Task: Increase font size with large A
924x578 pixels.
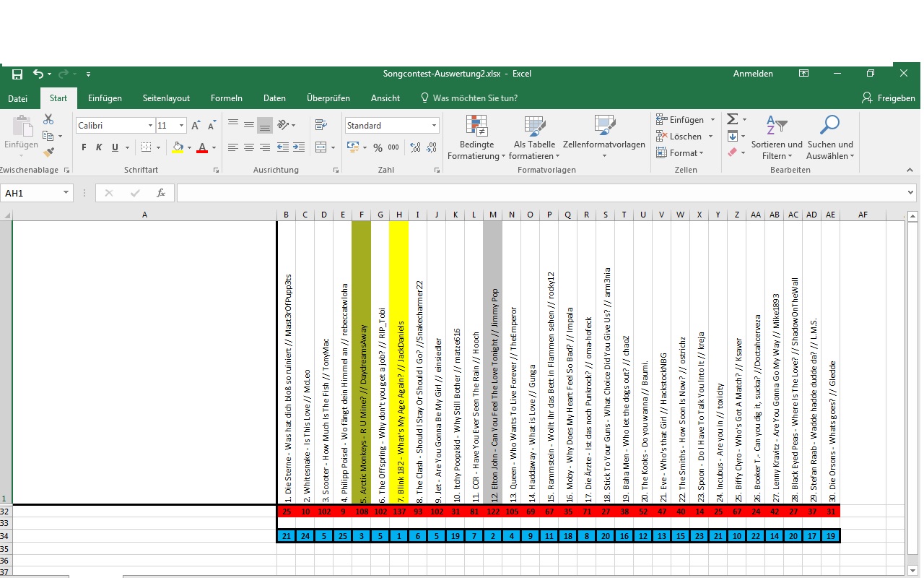Action: click(x=196, y=126)
